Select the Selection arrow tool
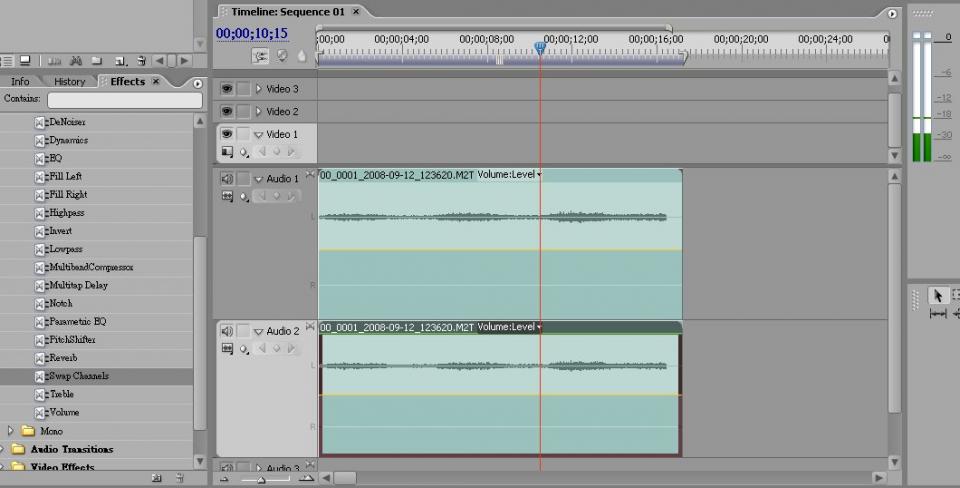This screenshot has width=960, height=488. tap(938, 295)
